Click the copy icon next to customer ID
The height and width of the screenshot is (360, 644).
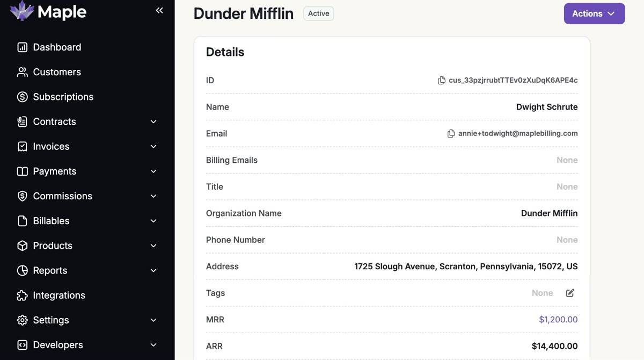[x=442, y=80]
